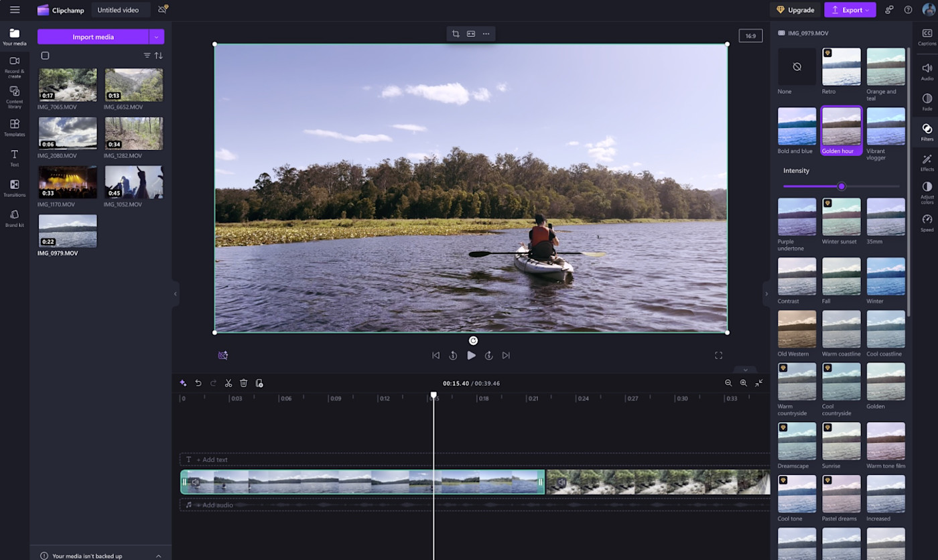Click the Clipchamp logo icon

point(44,10)
